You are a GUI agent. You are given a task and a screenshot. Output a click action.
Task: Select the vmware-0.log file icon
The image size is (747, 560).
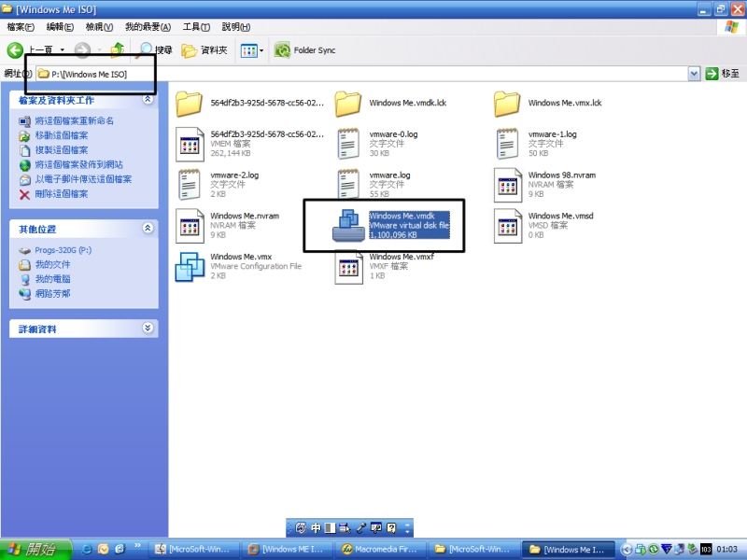[348, 144]
